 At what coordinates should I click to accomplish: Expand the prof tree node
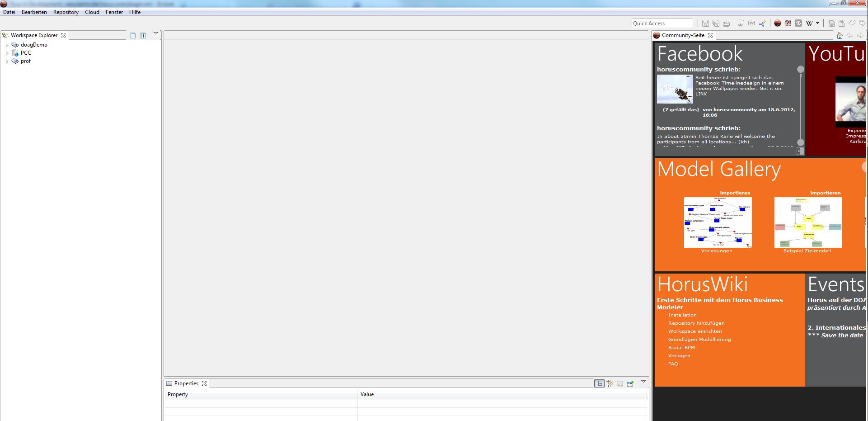[7, 61]
